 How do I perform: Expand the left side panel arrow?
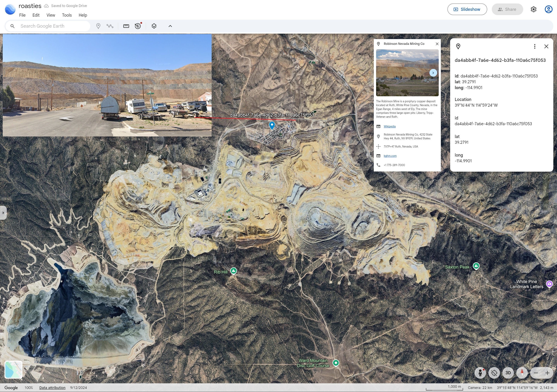(3, 213)
